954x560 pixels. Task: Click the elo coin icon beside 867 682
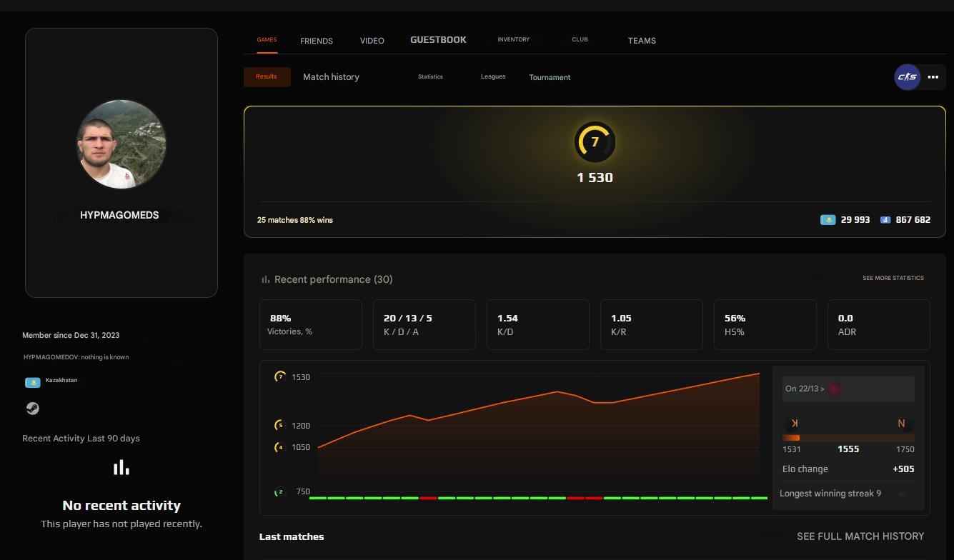coord(885,220)
